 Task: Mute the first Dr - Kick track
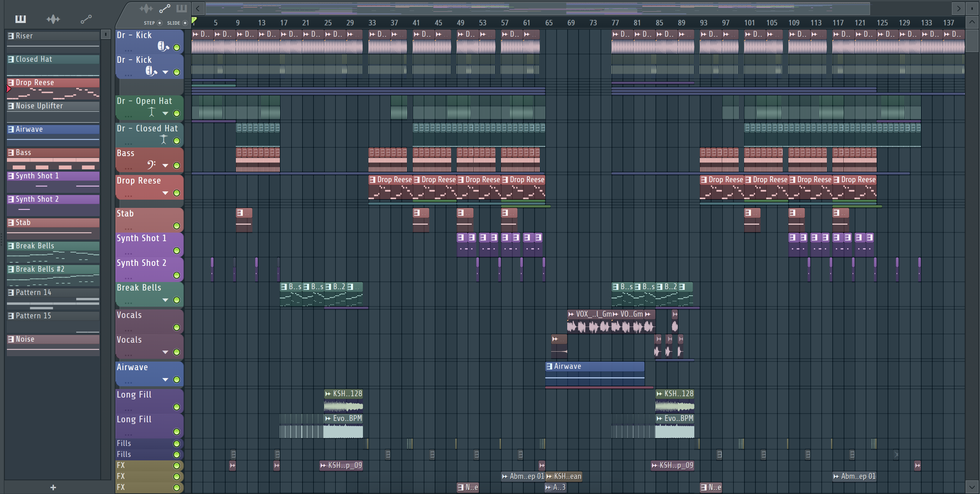[176, 47]
